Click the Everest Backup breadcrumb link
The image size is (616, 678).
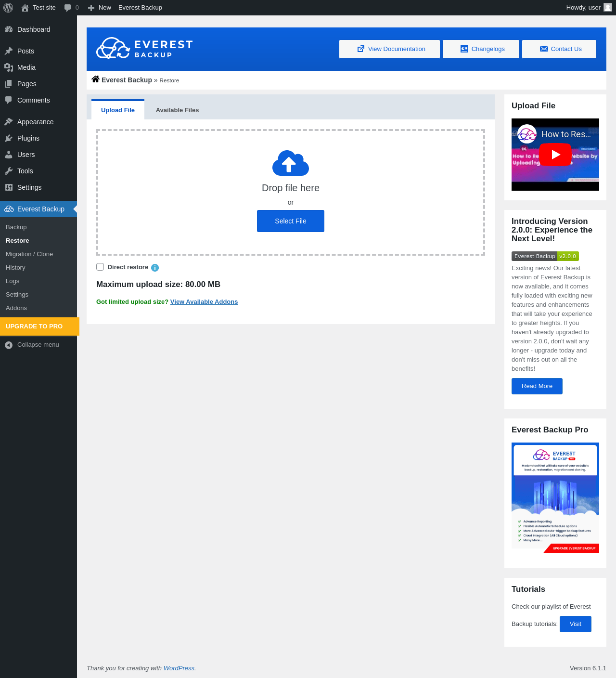click(127, 80)
